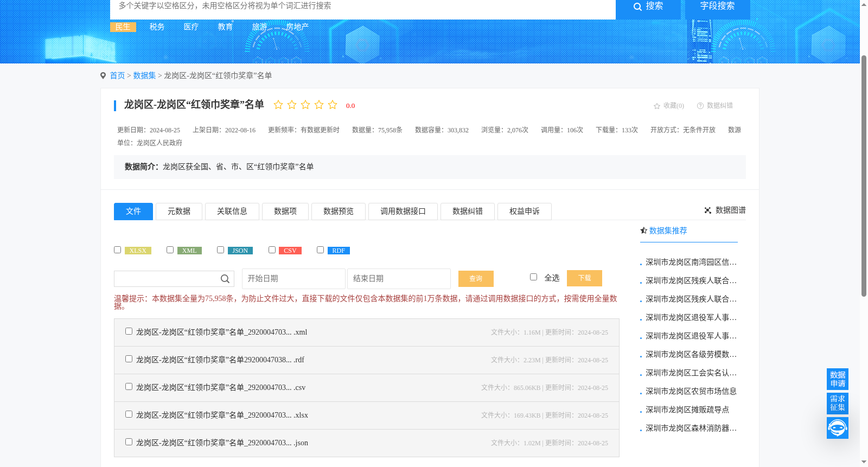Click the 收藏 favorite star icon
868x467 pixels.
click(x=657, y=106)
